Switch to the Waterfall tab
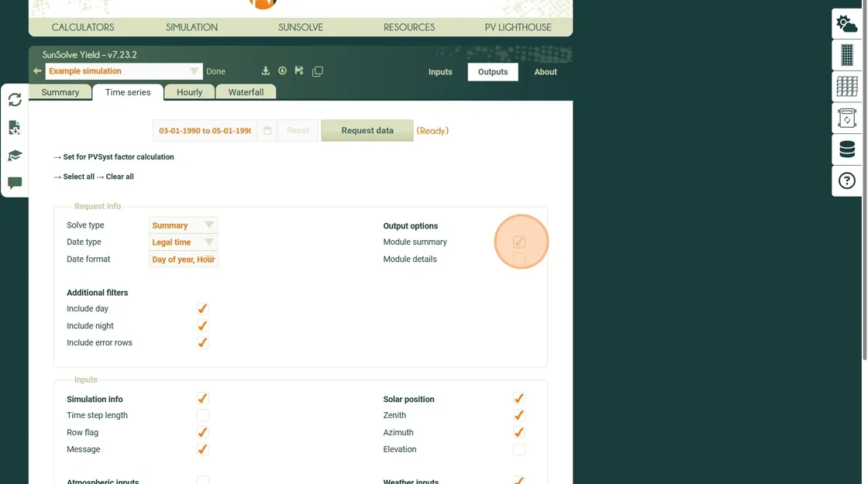Screen dimensions: 868x484 pos(246,92)
